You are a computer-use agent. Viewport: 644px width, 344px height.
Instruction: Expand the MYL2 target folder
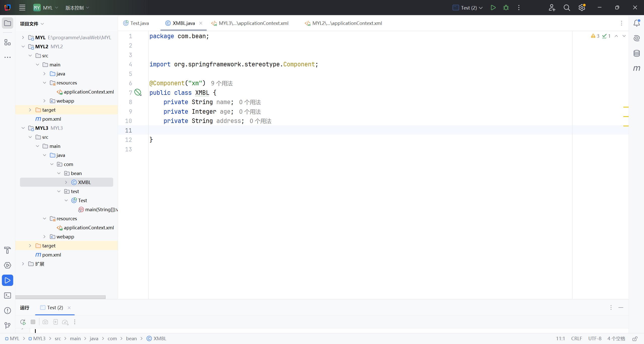(x=30, y=110)
